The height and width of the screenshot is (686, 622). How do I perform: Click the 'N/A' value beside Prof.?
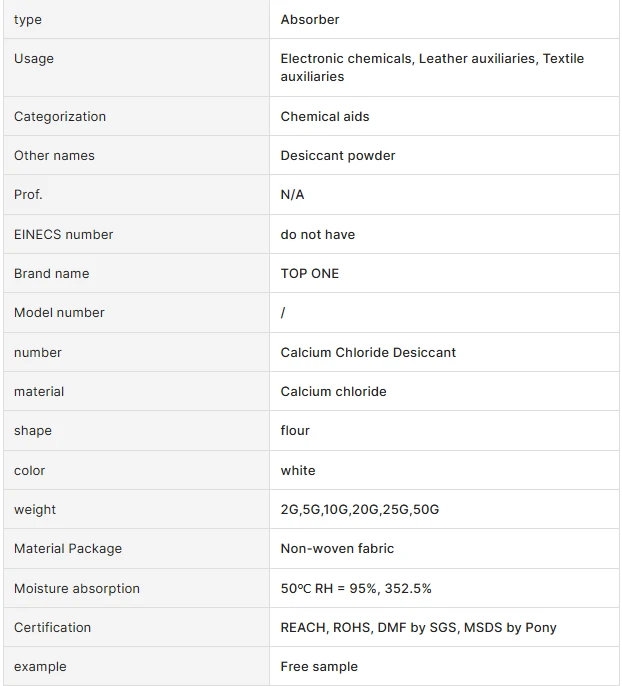click(x=292, y=195)
